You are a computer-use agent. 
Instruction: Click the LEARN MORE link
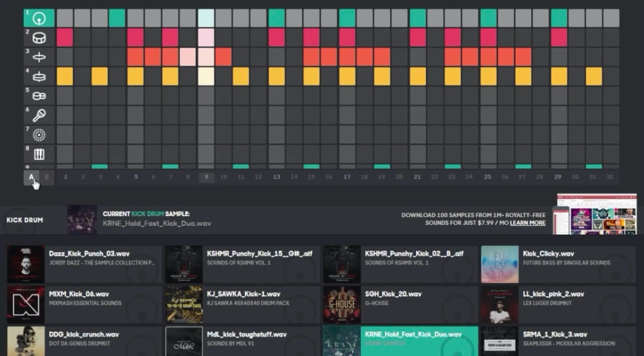tap(527, 223)
